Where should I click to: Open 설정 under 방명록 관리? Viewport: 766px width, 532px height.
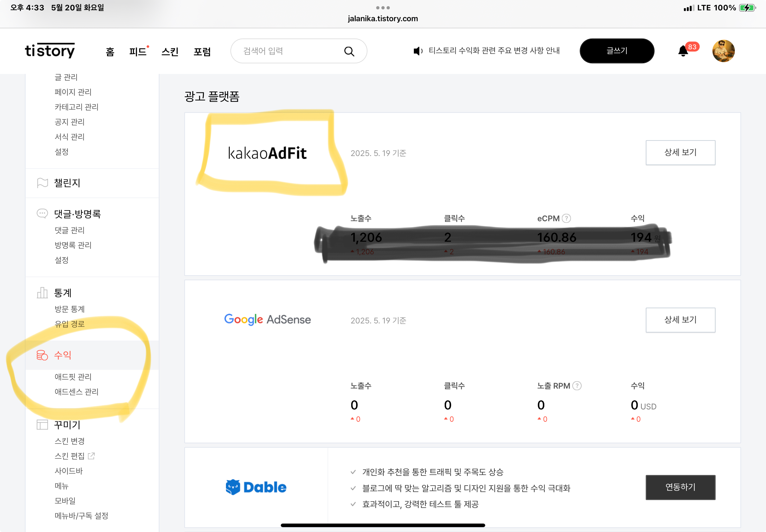61,260
